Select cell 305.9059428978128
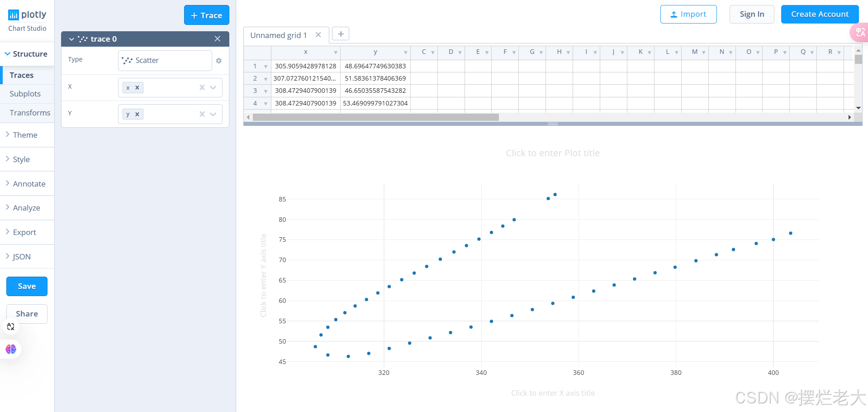Viewport: 868px width, 412px height. click(x=306, y=66)
